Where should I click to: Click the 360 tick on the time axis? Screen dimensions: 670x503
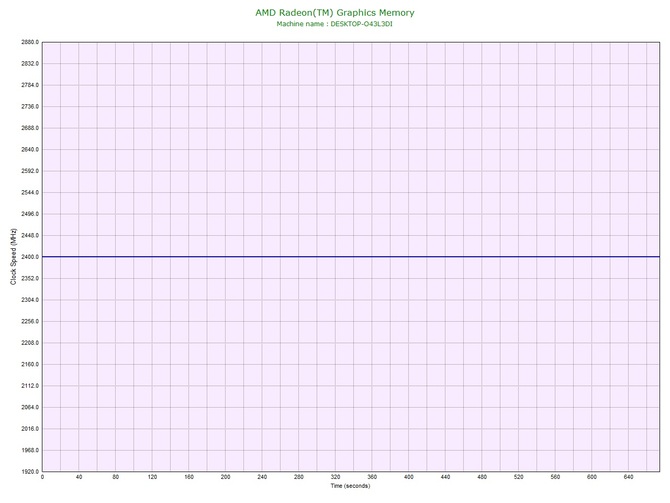tap(372, 477)
